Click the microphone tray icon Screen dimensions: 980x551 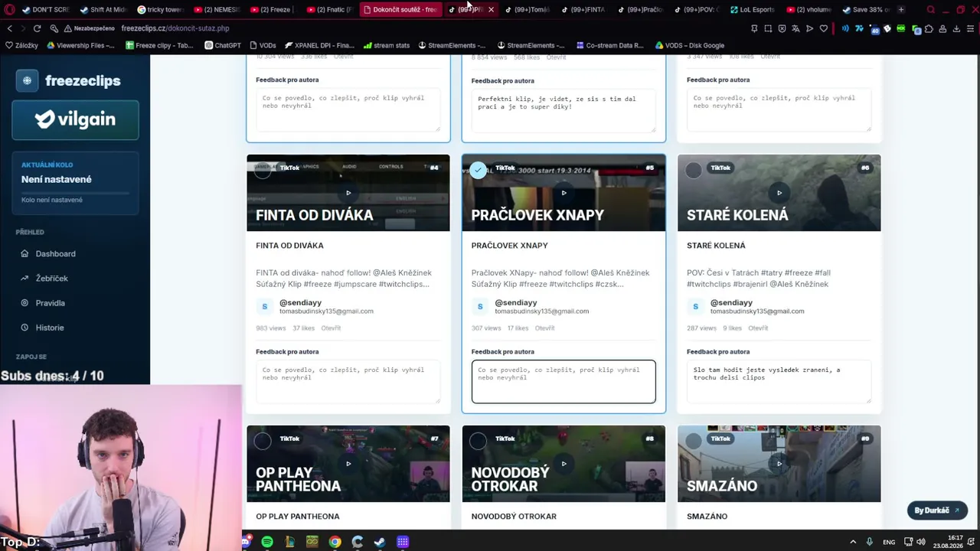pyautogui.click(x=869, y=542)
